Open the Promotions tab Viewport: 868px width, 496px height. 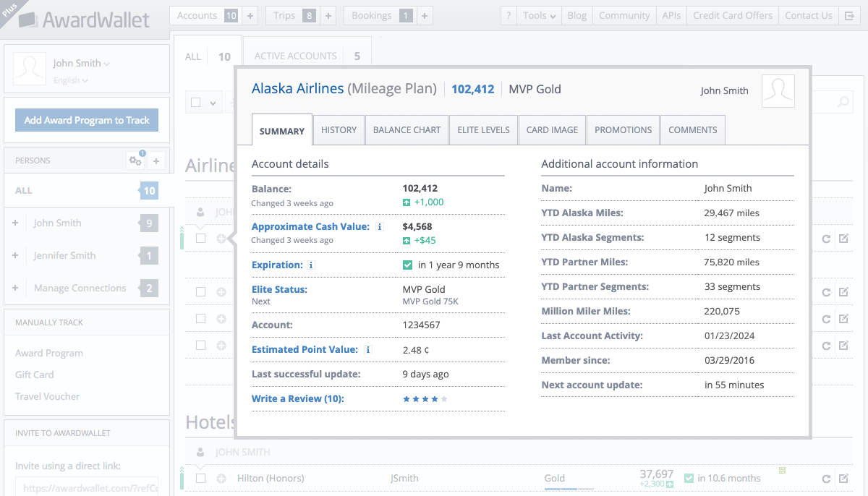click(623, 129)
